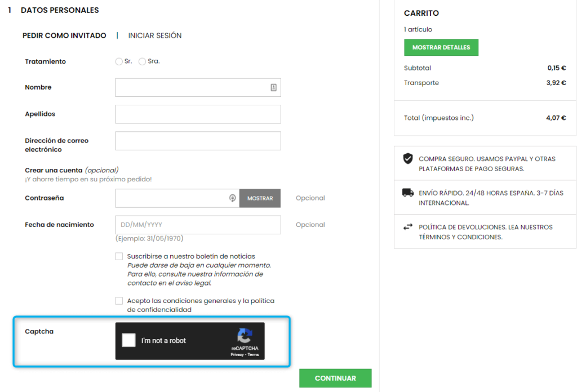Viewport: 577px width, 392px height.
Task: Click the returns policy arrows icon
Action: click(x=408, y=227)
